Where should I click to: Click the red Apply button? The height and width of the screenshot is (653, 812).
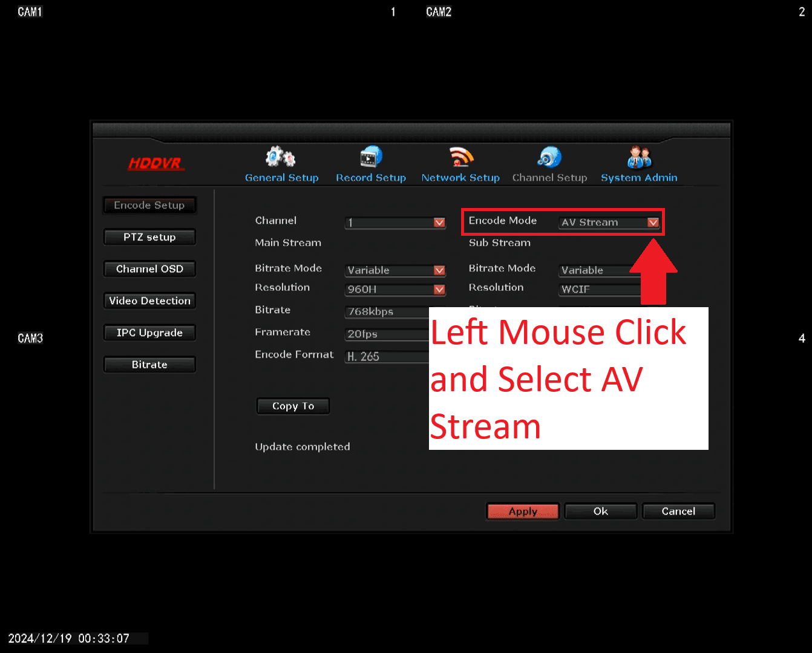(523, 512)
